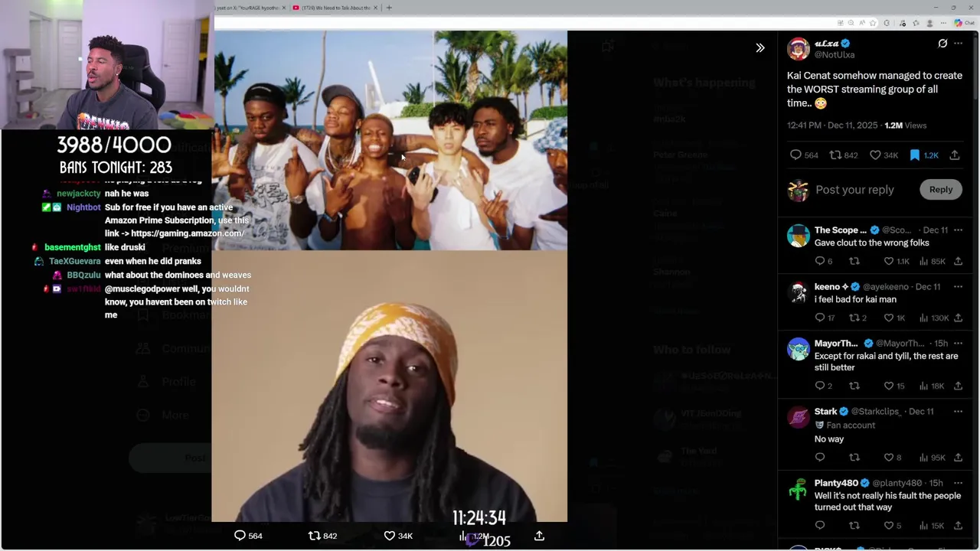Open the Copilot Chat button in browser toolbar
980x551 pixels.
963,23
